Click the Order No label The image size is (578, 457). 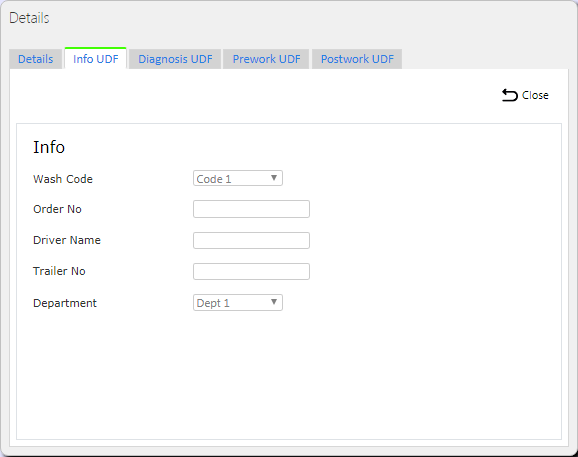57,209
